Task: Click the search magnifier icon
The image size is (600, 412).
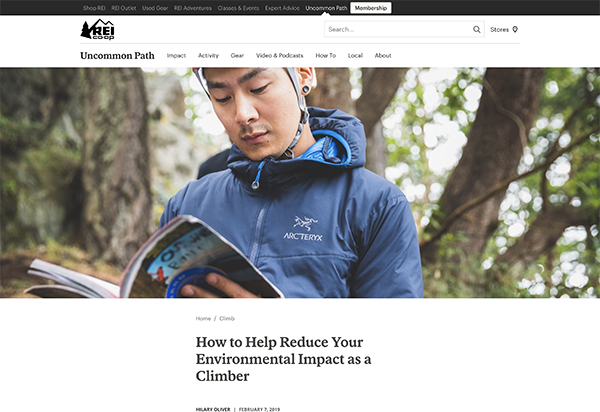Action: click(x=476, y=29)
